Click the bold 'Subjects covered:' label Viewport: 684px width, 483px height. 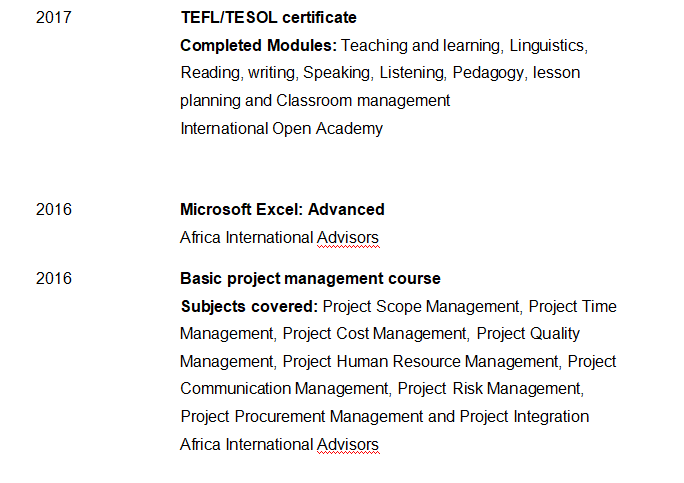click(249, 307)
